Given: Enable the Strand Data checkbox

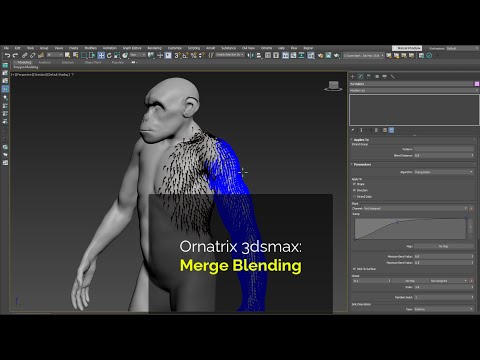Looking at the screenshot, I should click(354, 197).
